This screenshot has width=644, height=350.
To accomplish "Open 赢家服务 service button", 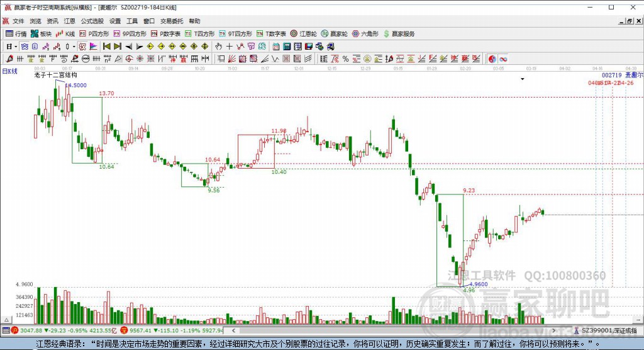I will point(399,34).
